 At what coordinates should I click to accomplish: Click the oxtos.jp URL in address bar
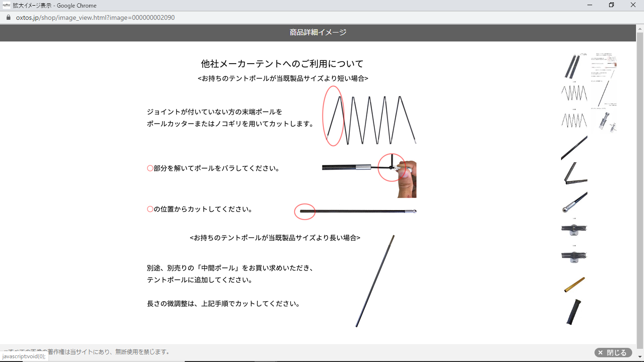click(95, 17)
